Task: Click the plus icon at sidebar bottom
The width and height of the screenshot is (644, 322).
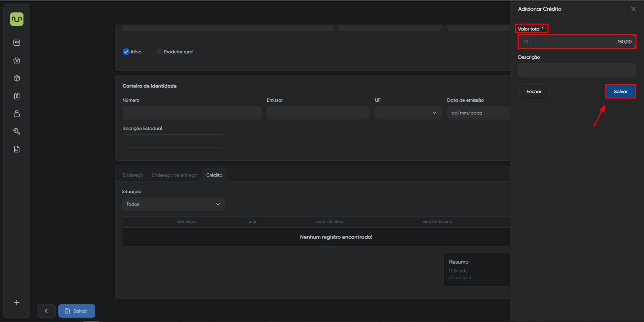Action: point(17,303)
